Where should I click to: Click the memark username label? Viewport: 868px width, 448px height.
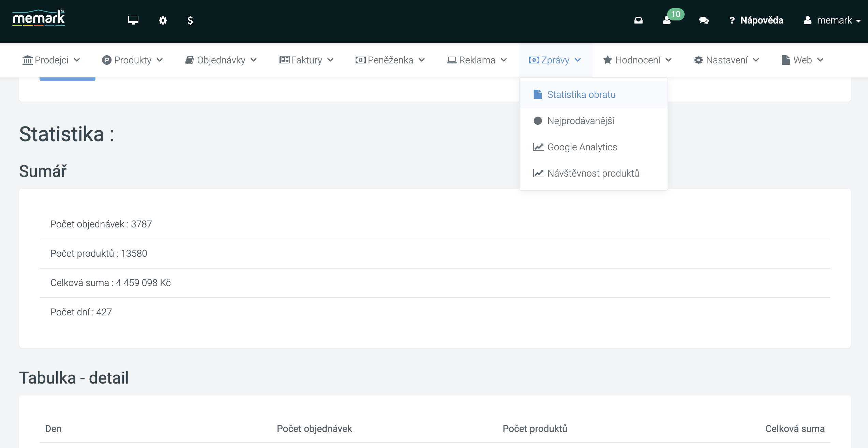(x=834, y=20)
